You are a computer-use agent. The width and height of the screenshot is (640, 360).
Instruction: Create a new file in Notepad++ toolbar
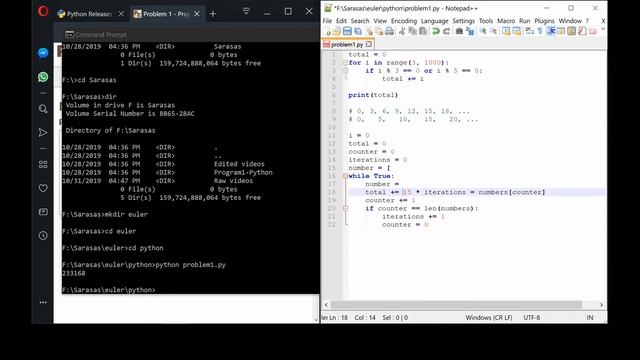(x=327, y=31)
